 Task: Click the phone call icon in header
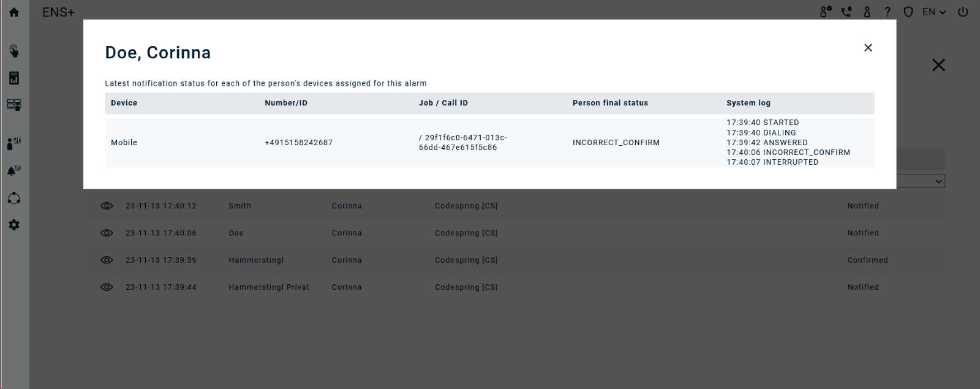click(x=846, y=12)
